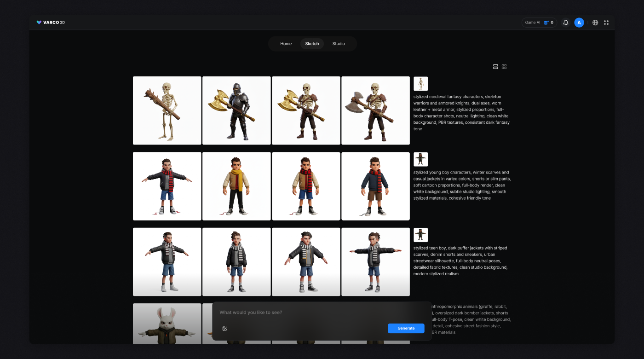Click the Game AI credits badge
The image size is (644, 359).
click(x=539, y=23)
